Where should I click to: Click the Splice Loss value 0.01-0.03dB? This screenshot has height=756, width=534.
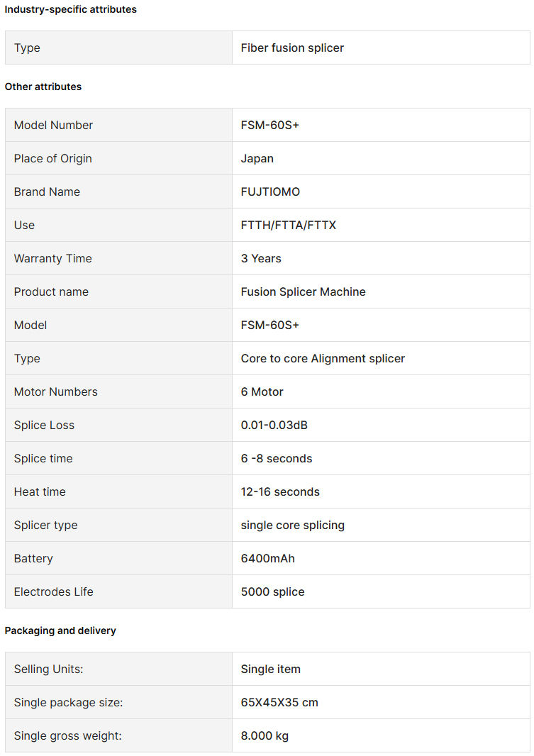274,425
